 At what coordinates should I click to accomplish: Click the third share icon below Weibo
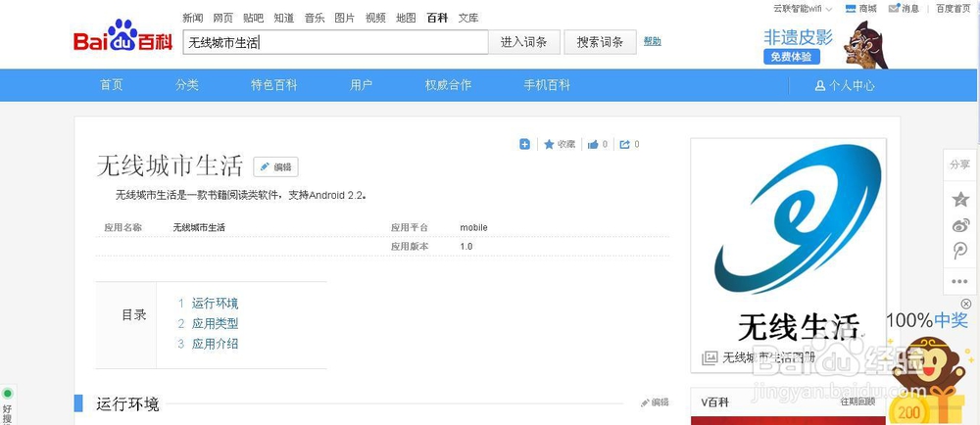[x=960, y=252]
